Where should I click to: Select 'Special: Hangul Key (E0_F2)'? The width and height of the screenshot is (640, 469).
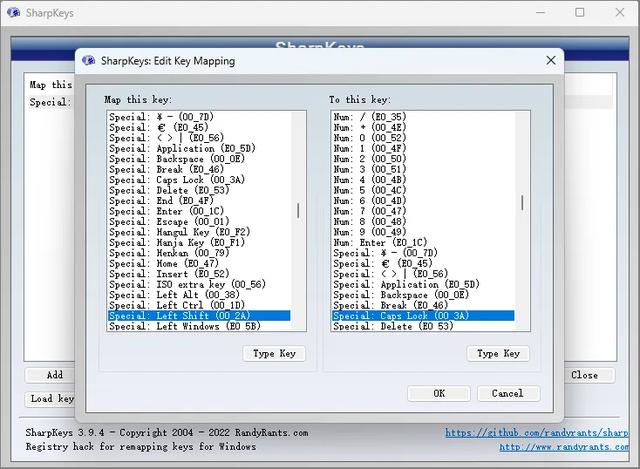[x=199, y=232]
